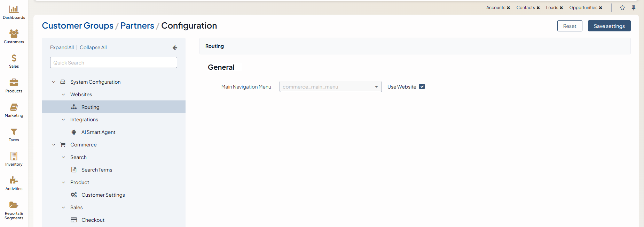This screenshot has height=227, width=644.
Task: Open the Marketing sidebar icon
Action: pyautogui.click(x=14, y=107)
